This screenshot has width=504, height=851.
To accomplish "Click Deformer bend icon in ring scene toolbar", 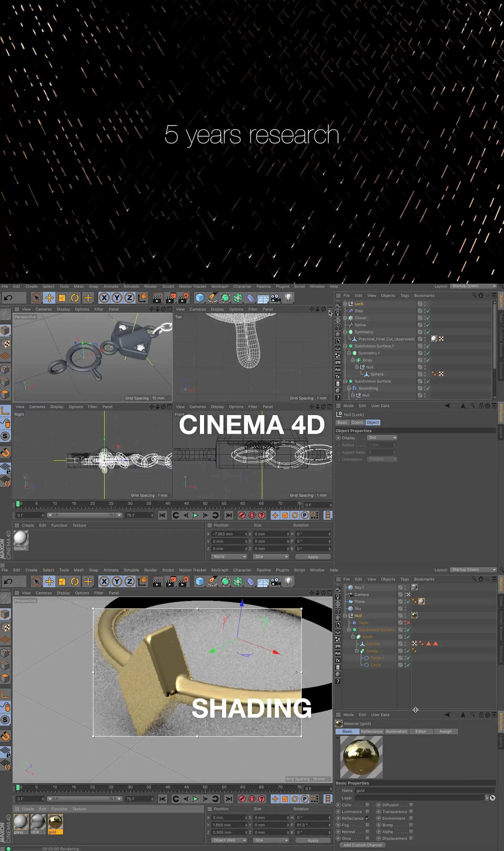I will tap(250, 582).
